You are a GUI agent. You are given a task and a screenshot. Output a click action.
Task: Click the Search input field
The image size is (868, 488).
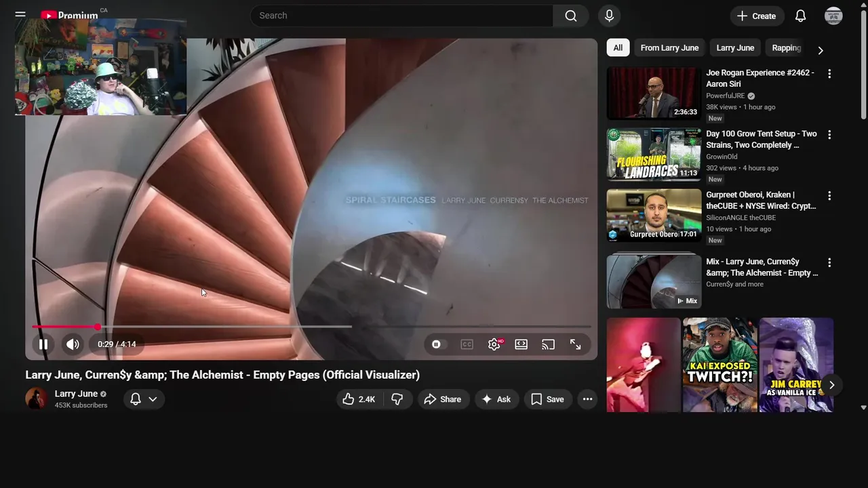pyautogui.click(x=401, y=16)
